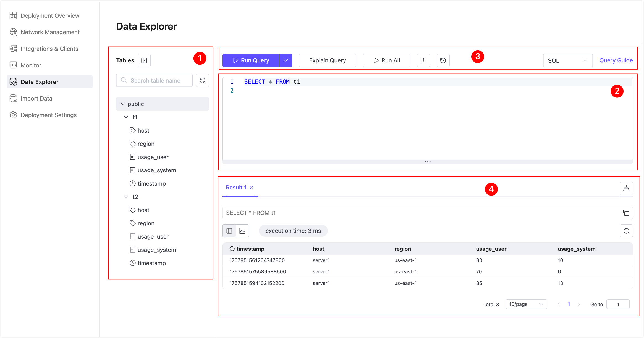Viewport: 644px width, 338px height.
Task: Open the query history icon
Action: coord(443,60)
